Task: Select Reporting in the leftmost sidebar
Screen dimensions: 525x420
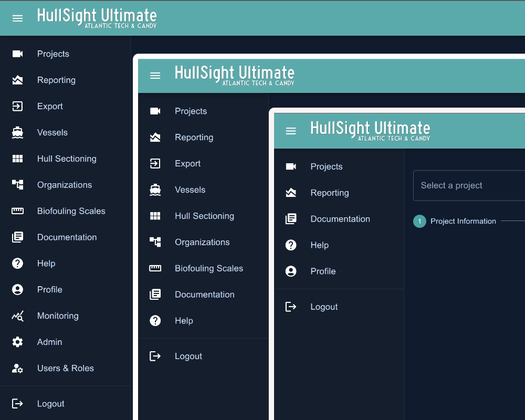Action: coord(56,80)
